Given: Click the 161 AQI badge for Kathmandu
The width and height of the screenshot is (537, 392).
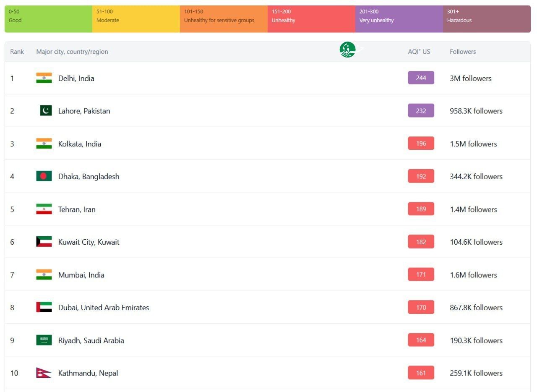Looking at the screenshot, I should click(x=421, y=373).
